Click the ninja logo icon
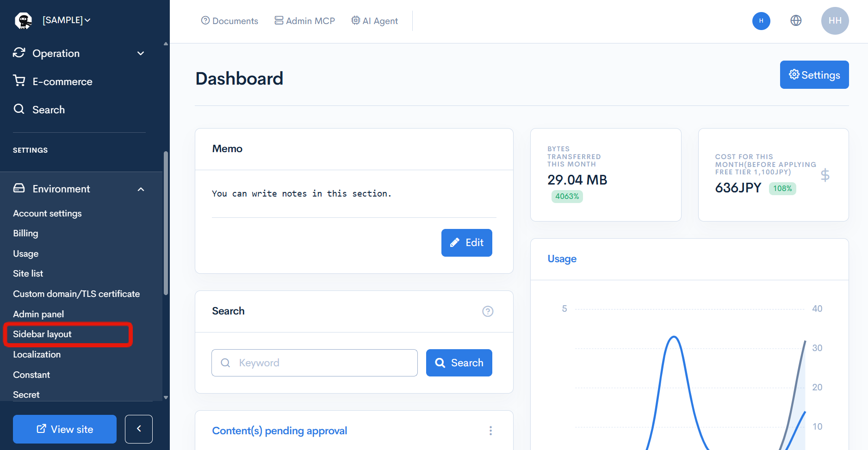The image size is (868, 450). click(23, 20)
